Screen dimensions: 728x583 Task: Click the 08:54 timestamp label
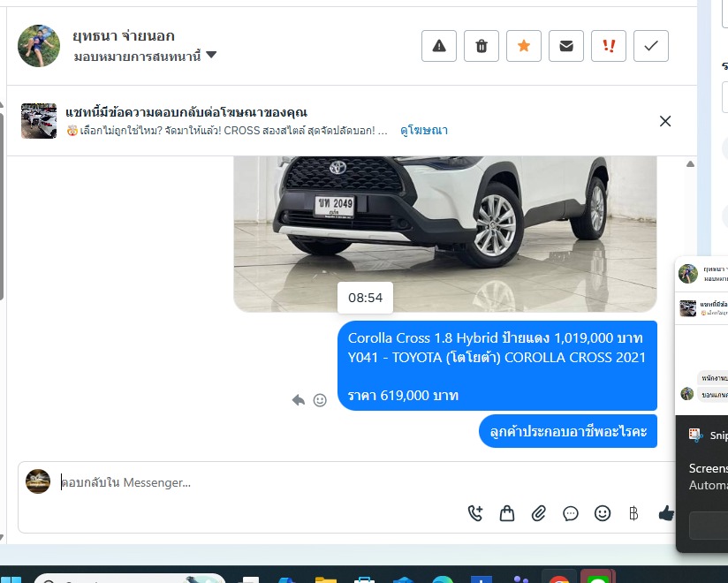click(365, 298)
